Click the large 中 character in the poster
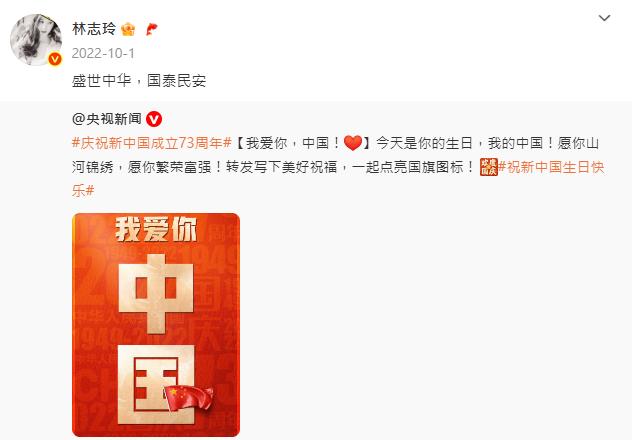Screen dimensions: 632x440 point(156,294)
